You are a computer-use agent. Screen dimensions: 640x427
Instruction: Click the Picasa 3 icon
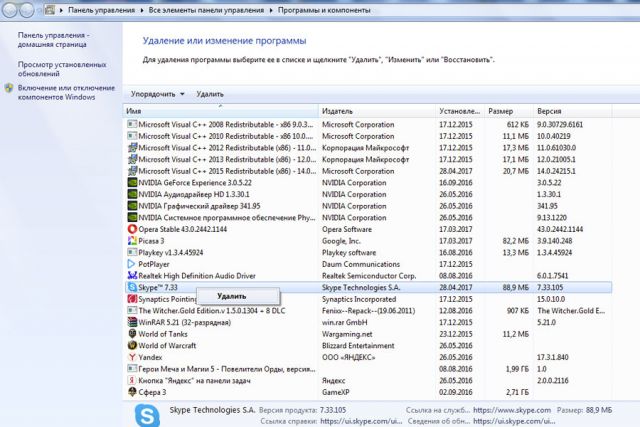coord(132,240)
